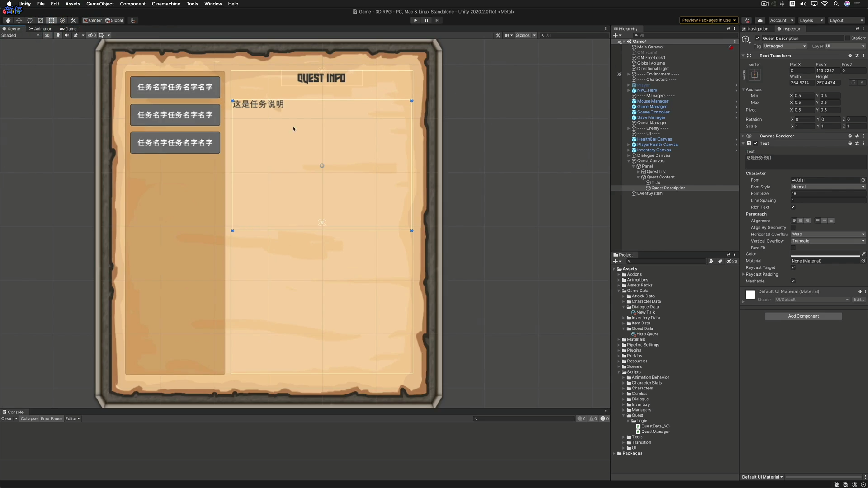The image size is (868, 488).
Task: Clear the console log
Action: (6, 419)
